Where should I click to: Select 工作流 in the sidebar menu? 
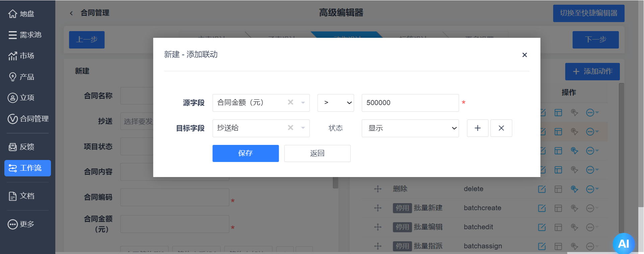click(x=27, y=168)
